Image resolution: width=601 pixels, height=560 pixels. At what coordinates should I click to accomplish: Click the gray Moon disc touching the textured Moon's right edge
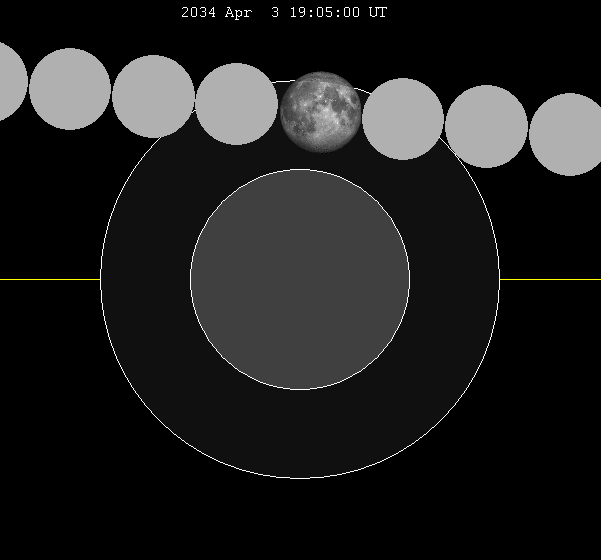click(x=403, y=119)
